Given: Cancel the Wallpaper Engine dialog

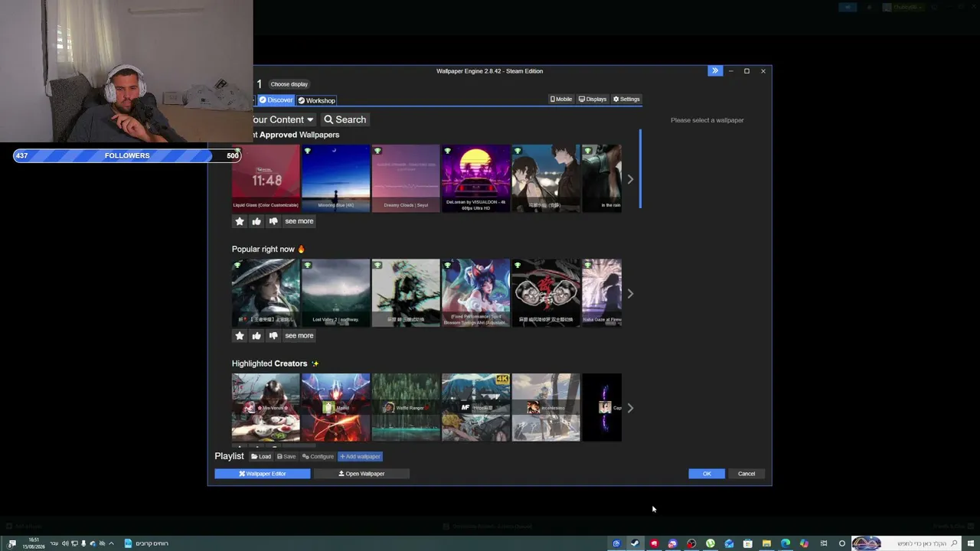Looking at the screenshot, I should pos(746,474).
